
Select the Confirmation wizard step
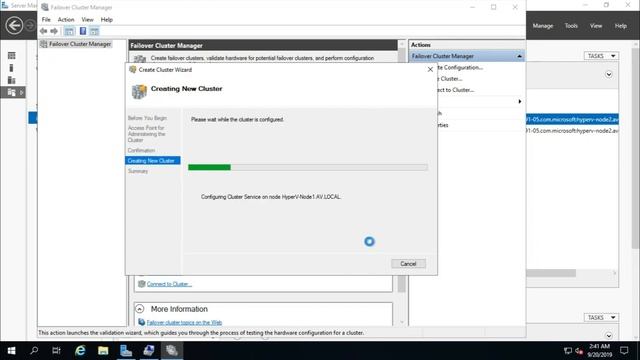pyautogui.click(x=141, y=150)
